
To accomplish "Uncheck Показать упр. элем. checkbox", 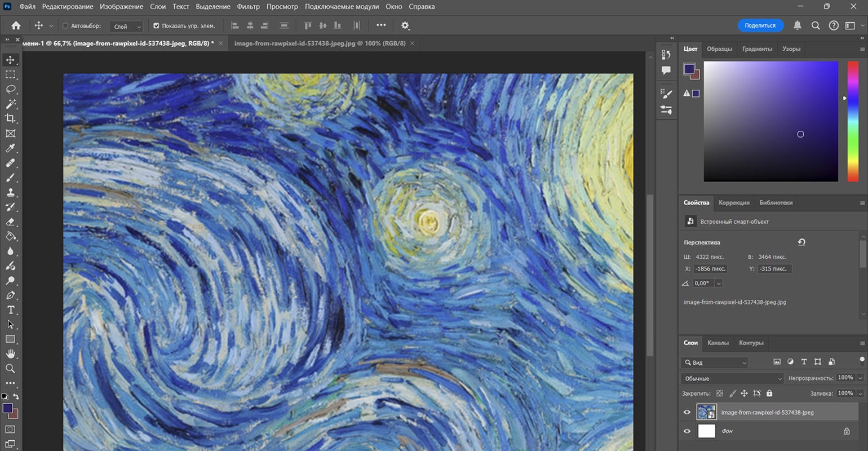I will (x=157, y=26).
